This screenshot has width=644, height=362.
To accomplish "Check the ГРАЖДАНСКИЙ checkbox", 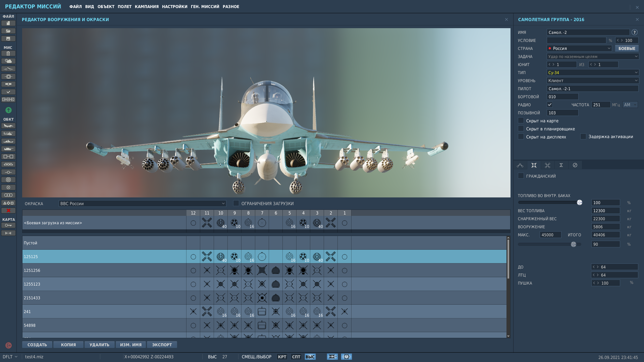I will coord(521,176).
